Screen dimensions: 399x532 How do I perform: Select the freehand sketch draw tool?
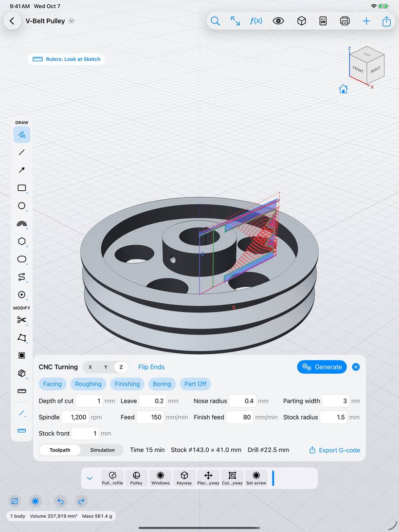22,135
